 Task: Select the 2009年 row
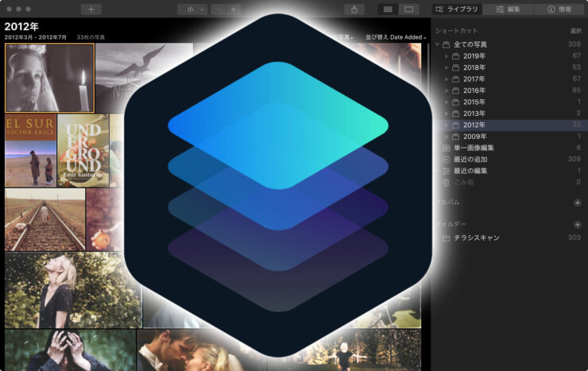pyautogui.click(x=509, y=137)
